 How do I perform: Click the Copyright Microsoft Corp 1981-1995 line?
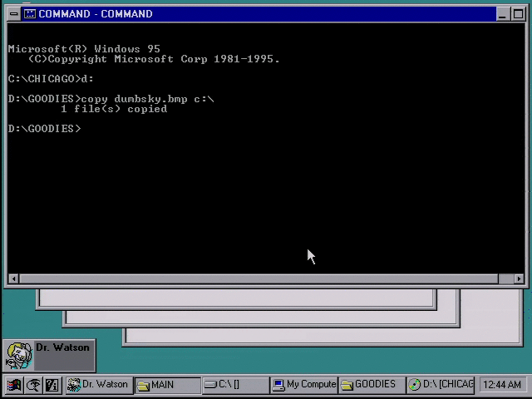pyautogui.click(x=154, y=59)
